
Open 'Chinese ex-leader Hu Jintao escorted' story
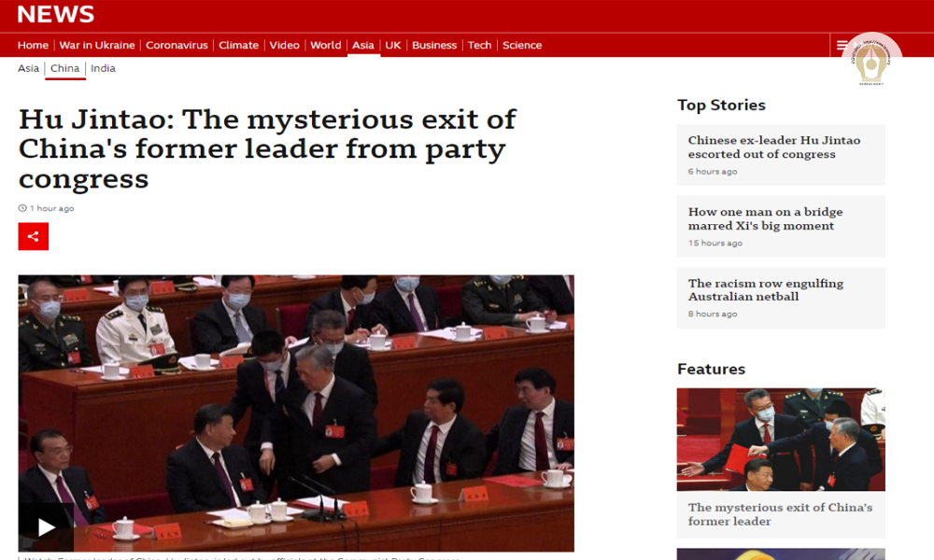(774, 147)
